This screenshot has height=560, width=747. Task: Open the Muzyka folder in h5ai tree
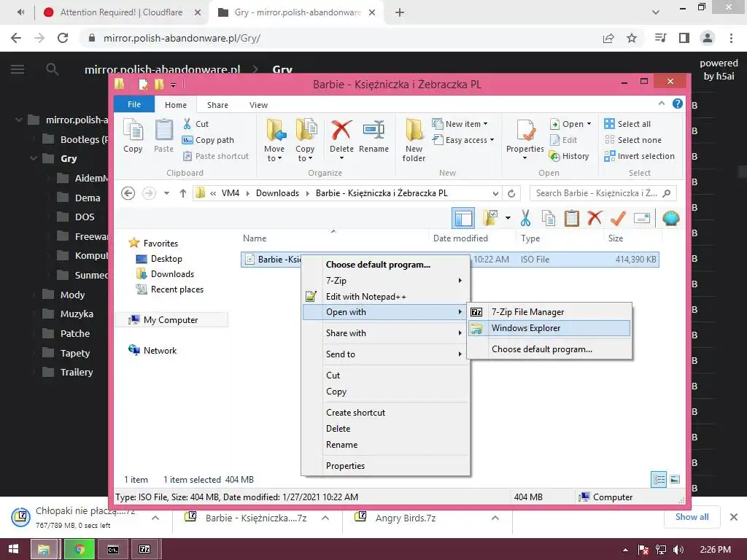click(76, 314)
